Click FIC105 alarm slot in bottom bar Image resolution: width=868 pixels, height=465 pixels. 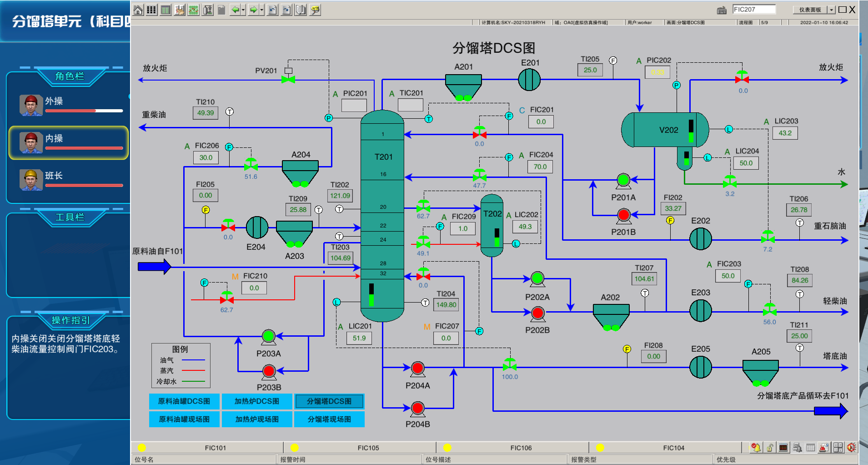tap(360, 448)
